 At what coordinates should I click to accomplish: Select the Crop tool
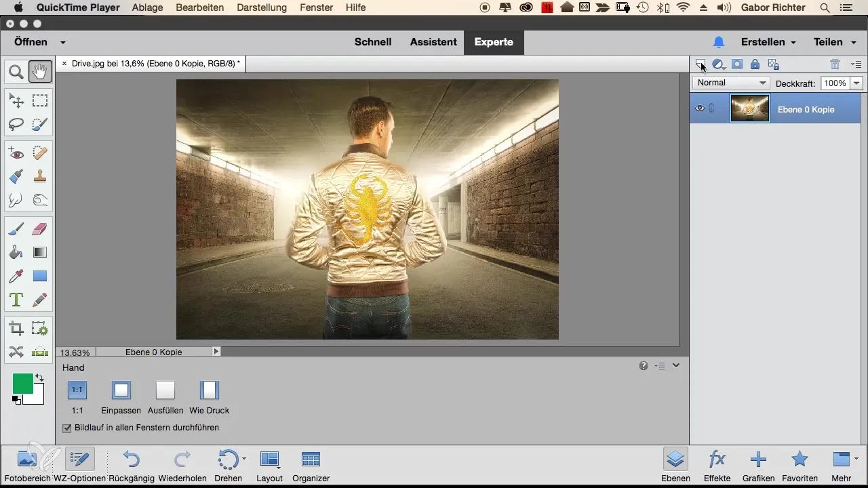16,329
